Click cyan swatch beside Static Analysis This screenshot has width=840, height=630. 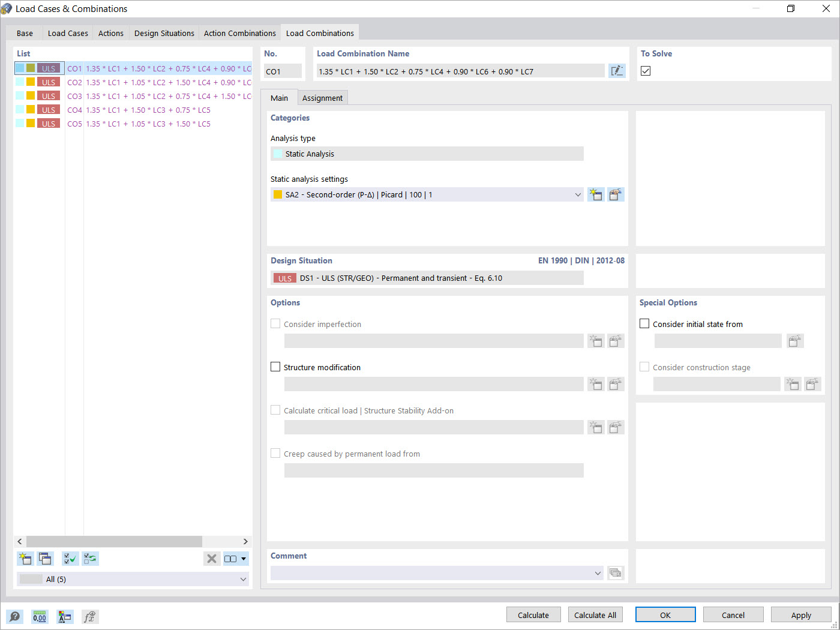pyautogui.click(x=278, y=154)
